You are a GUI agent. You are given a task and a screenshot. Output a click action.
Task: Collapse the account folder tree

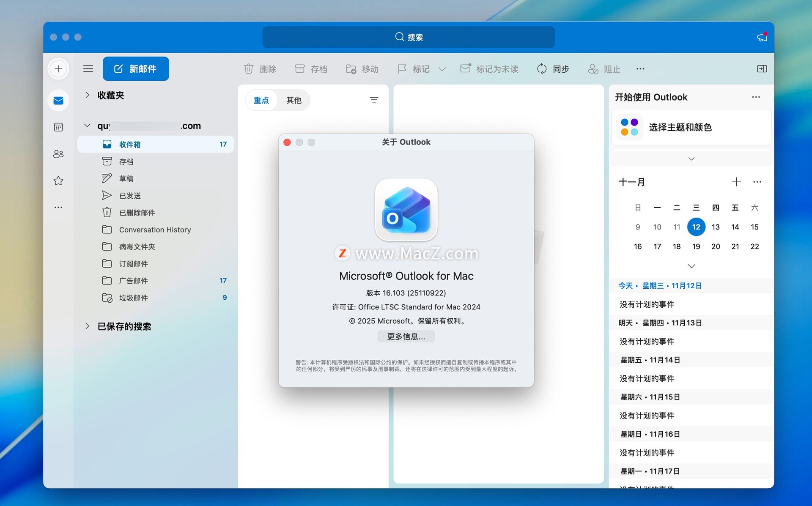click(x=87, y=126)
